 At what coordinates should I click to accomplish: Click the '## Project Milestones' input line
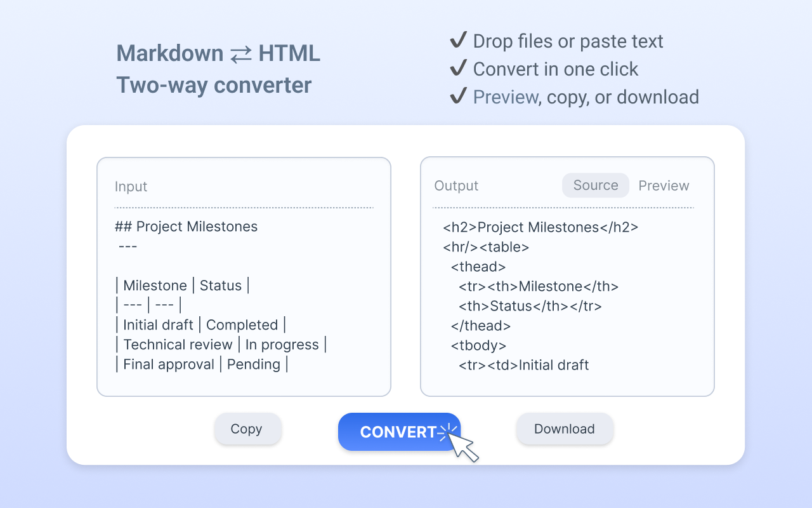[186, 227]
